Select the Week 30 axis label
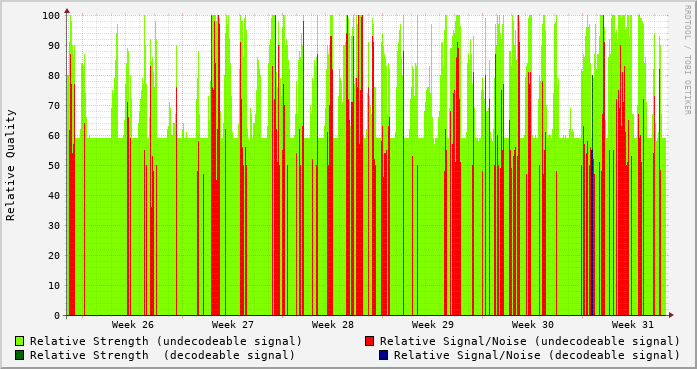Image resolution: width=697 pixels, height=369 pixels. click(x=533, y=325)
